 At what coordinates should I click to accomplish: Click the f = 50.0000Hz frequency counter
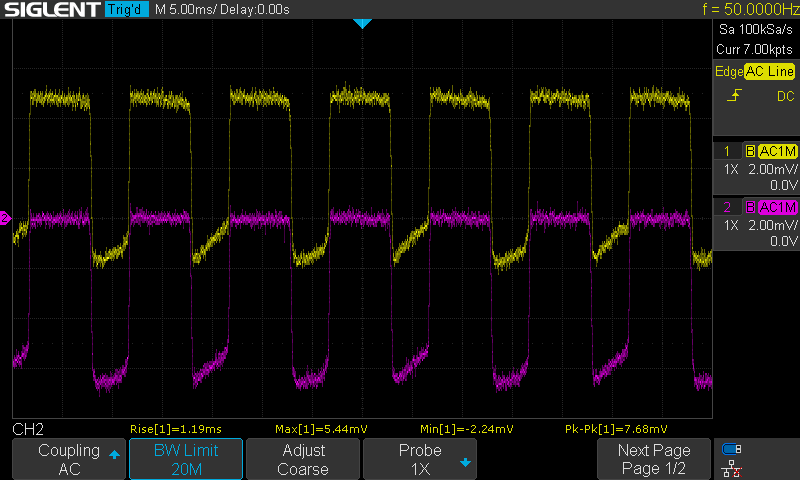(751, 9)
